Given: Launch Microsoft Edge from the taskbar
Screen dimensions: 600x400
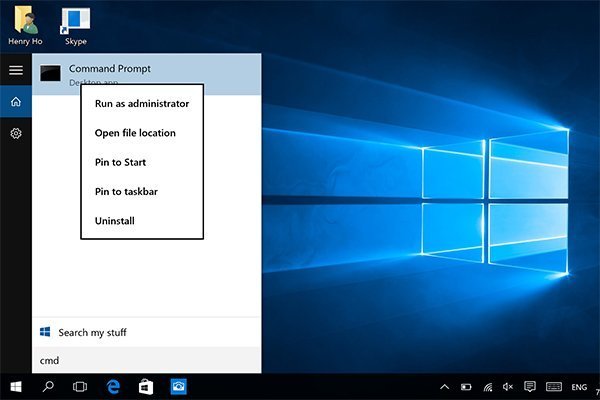Looking at the screenshot, I should tap(113, 386).
